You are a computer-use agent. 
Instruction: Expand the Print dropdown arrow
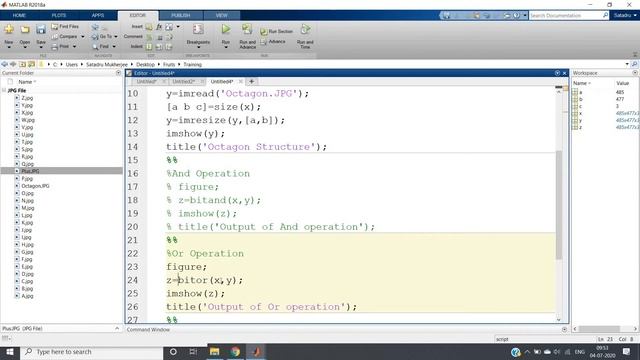74,47
